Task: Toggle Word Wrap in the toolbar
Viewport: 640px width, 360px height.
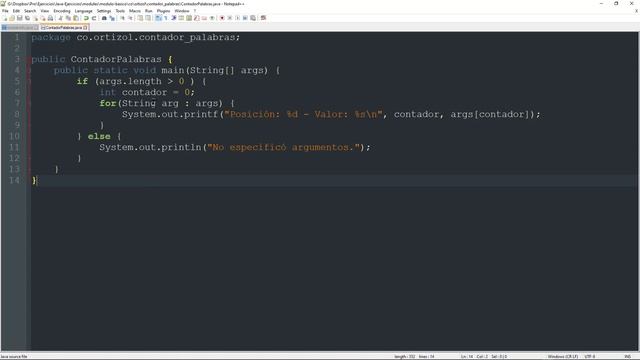Action: point(158,18)
